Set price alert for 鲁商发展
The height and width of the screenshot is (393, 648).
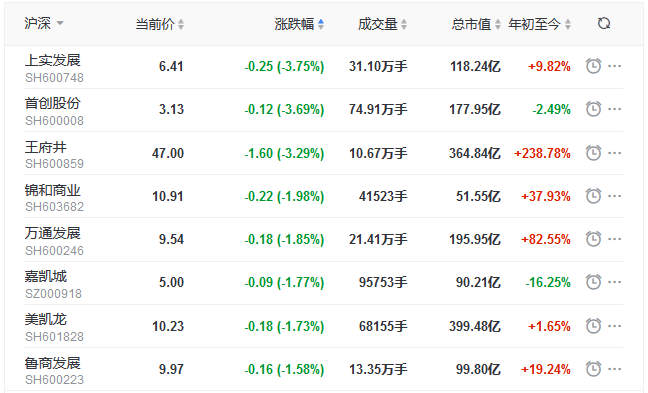[x=593, y=369]
